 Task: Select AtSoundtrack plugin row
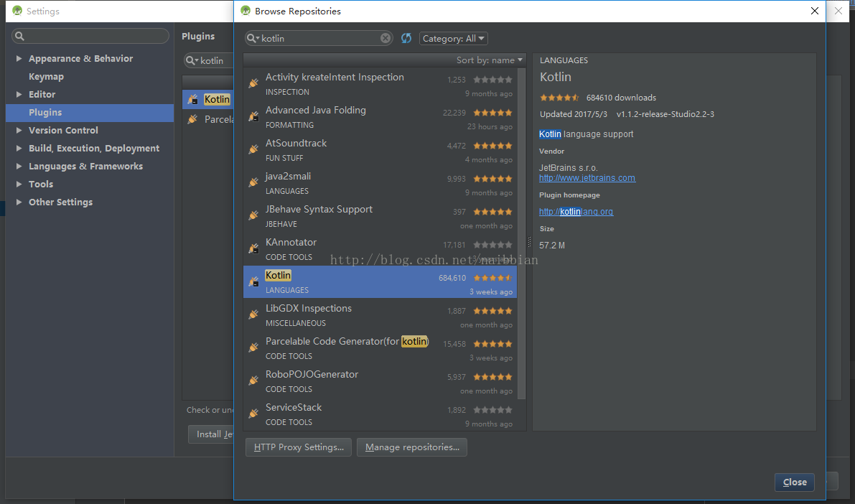click(x=380, y=150)
